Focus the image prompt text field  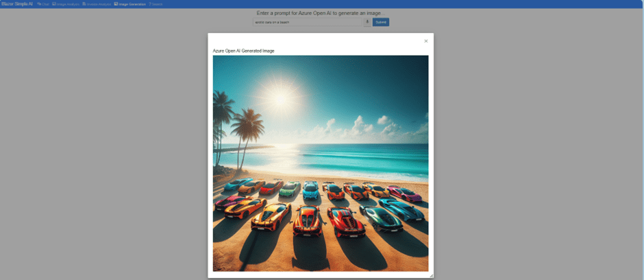click(308, 22)
